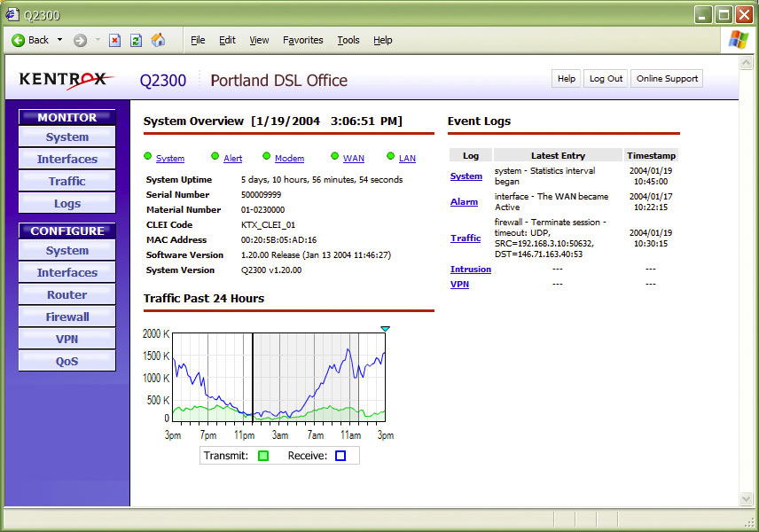The width and height of the screenshot is (759, 532).
Task: Click the Windows flag logo in the toolbar
Action: pyautogui.click(x=738, y=40)
